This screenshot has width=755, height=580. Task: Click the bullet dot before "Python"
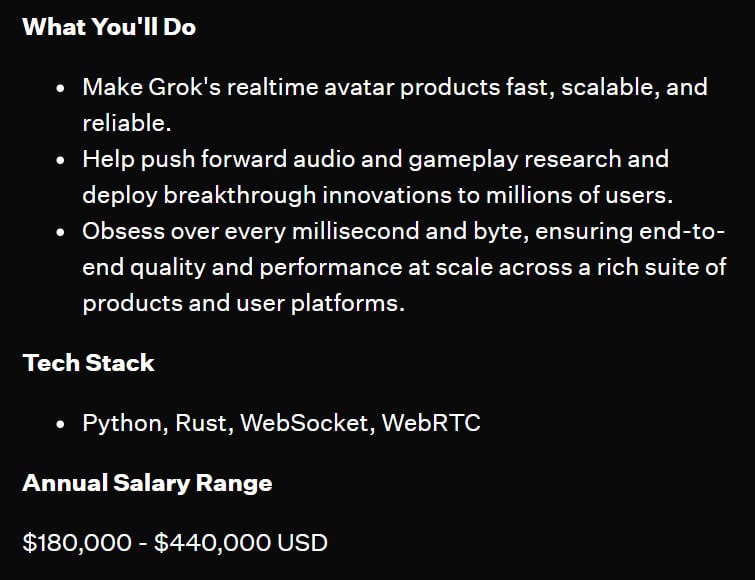click(61, 424)
